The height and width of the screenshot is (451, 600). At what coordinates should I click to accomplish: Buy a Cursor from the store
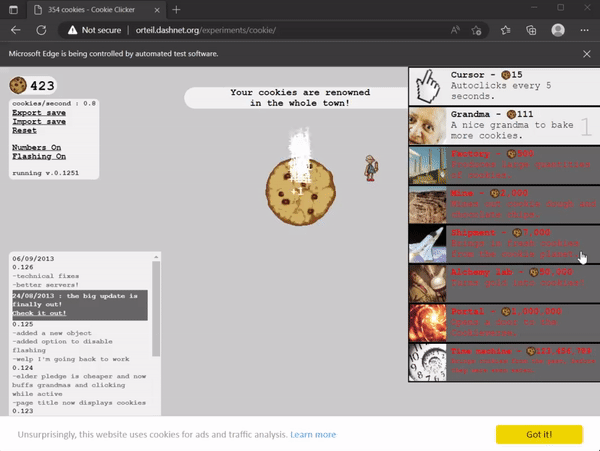point(504,86)
